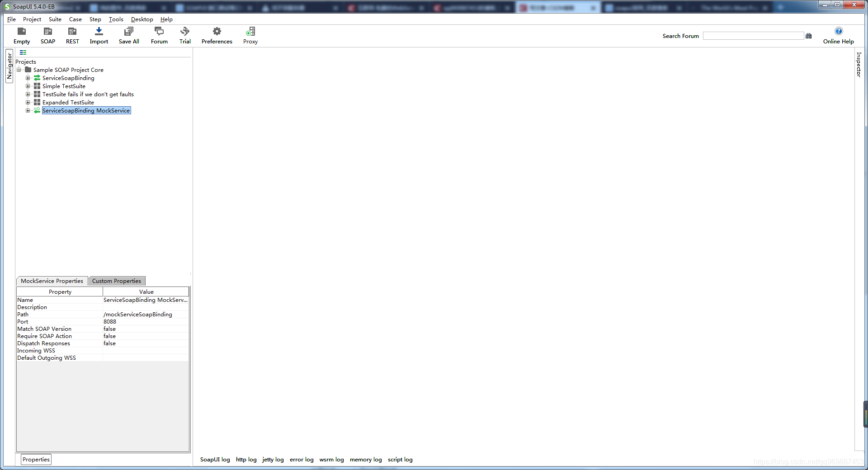The width and height of the screenshot is (868, 470).
Task: Open the Suite menu
Action: pyautogui.click(x=55, y=19)
